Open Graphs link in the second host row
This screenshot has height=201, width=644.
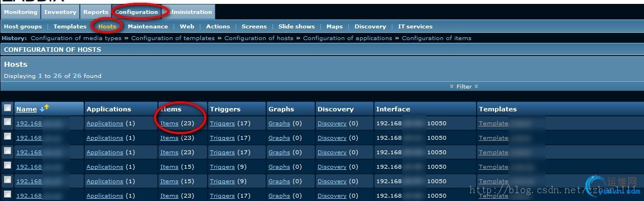(279, 138)
